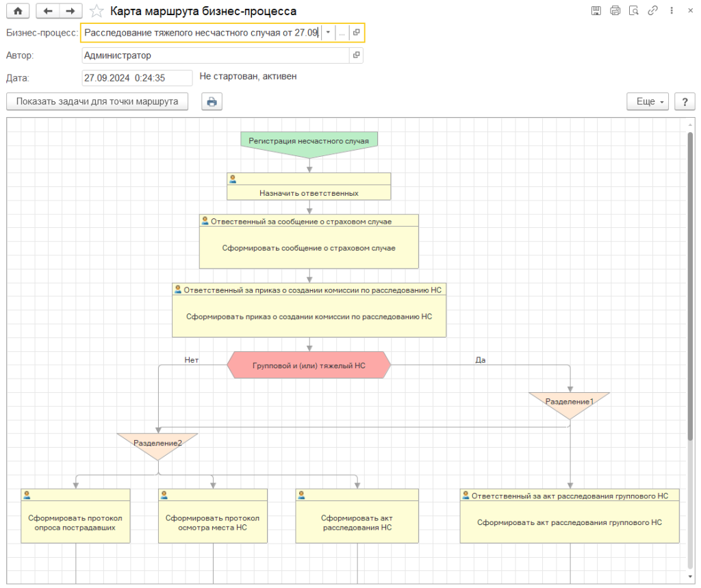The image size is (701, 588).
Task: Click the back navigation arrow
Action: (47, 11)
